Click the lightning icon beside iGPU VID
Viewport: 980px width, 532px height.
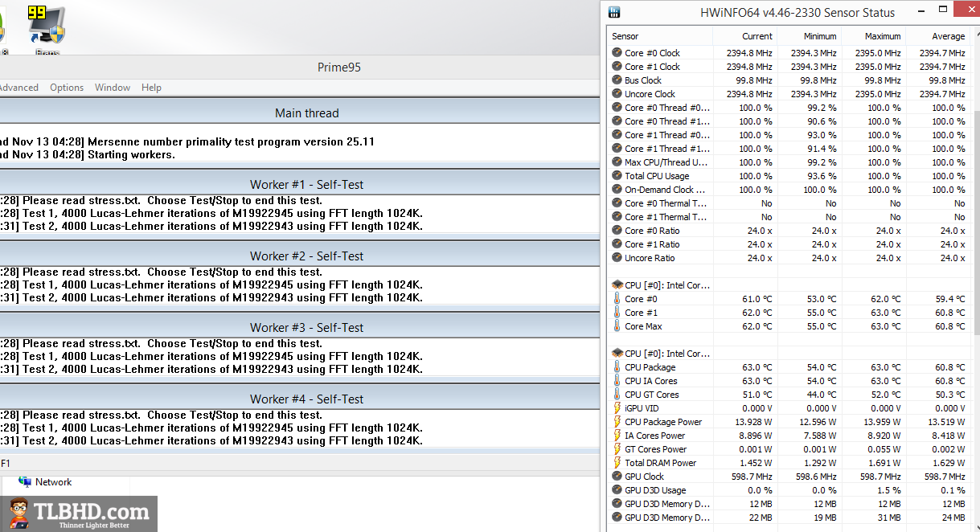pyautogui.click(x=617, y=408)
